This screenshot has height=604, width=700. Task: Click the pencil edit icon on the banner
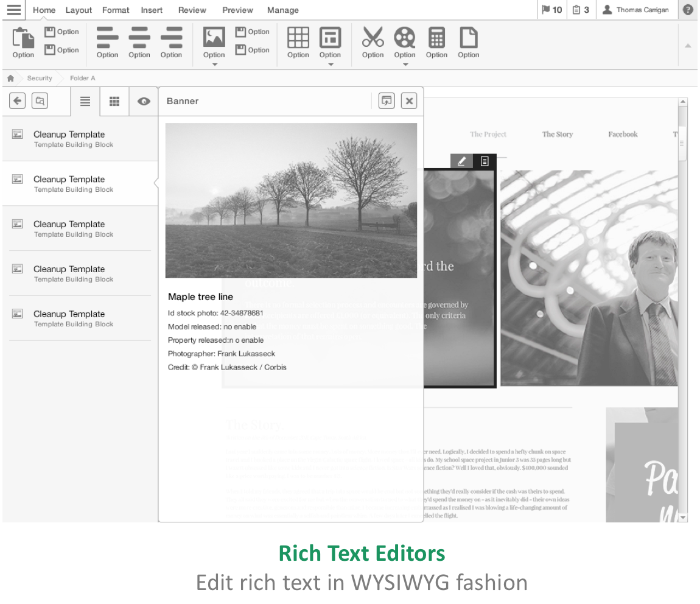click(461, 161)
